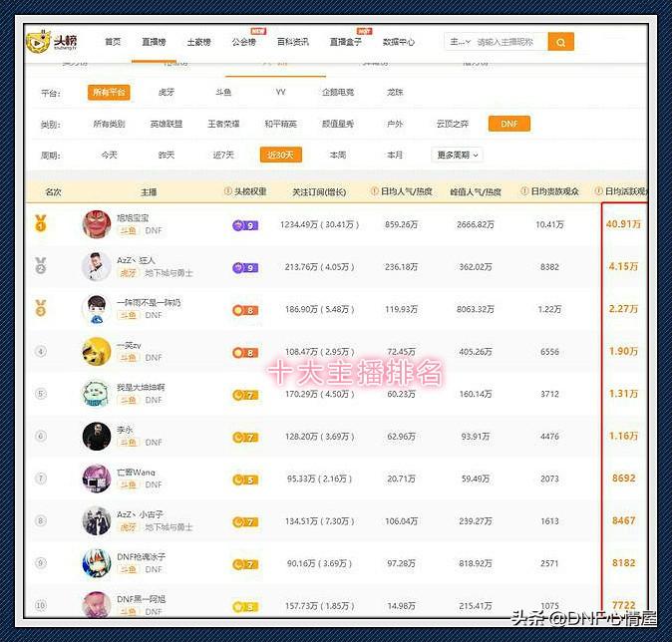Viewport: 672px width, 642px height.
Task: Select the 颜值星秀 category
Action: 338,124
